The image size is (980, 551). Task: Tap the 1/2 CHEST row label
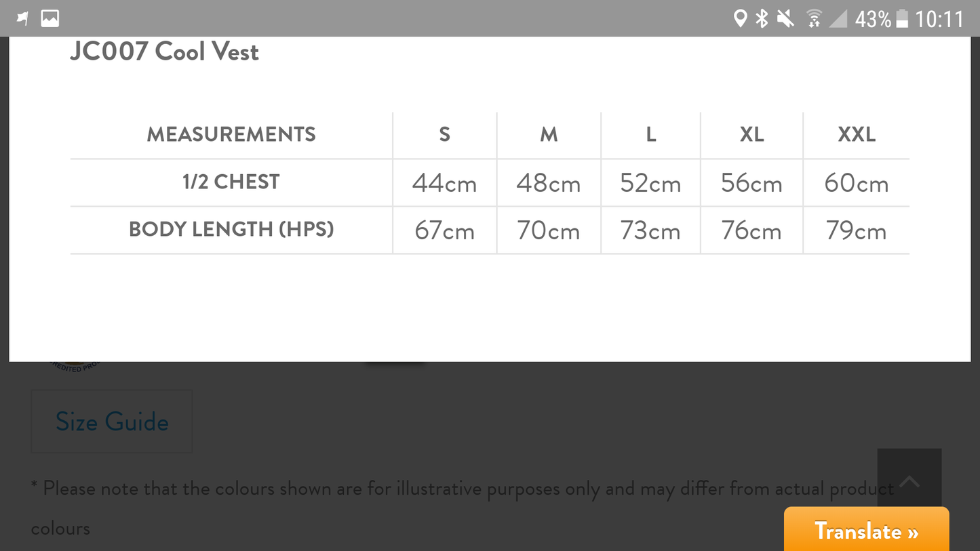(x=231, y=182)
